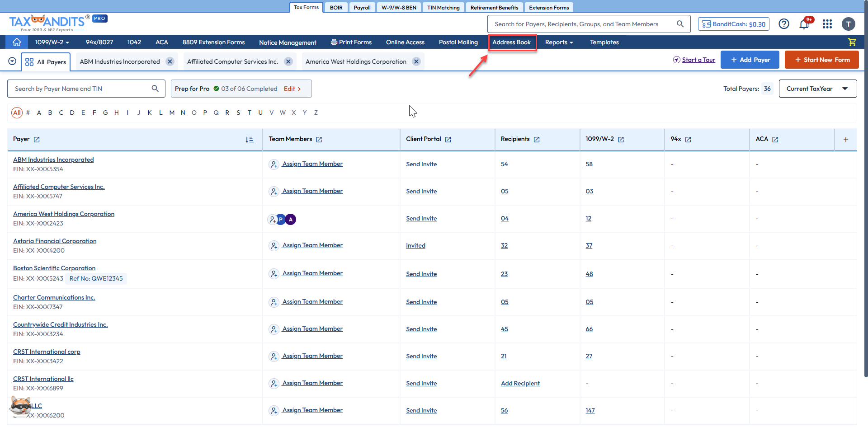
Task: Open the Print Forms menu
Action: click(x=351, y=42)
